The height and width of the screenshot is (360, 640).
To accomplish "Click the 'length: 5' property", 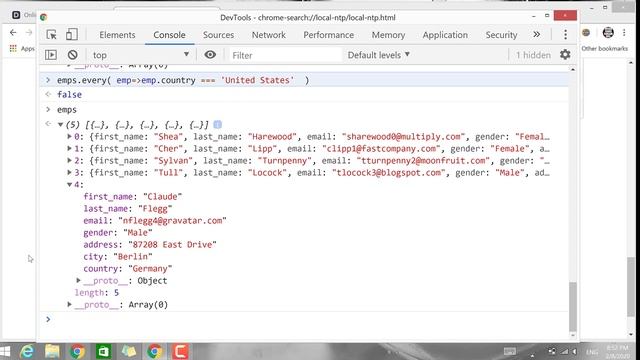I will [97, 293].
